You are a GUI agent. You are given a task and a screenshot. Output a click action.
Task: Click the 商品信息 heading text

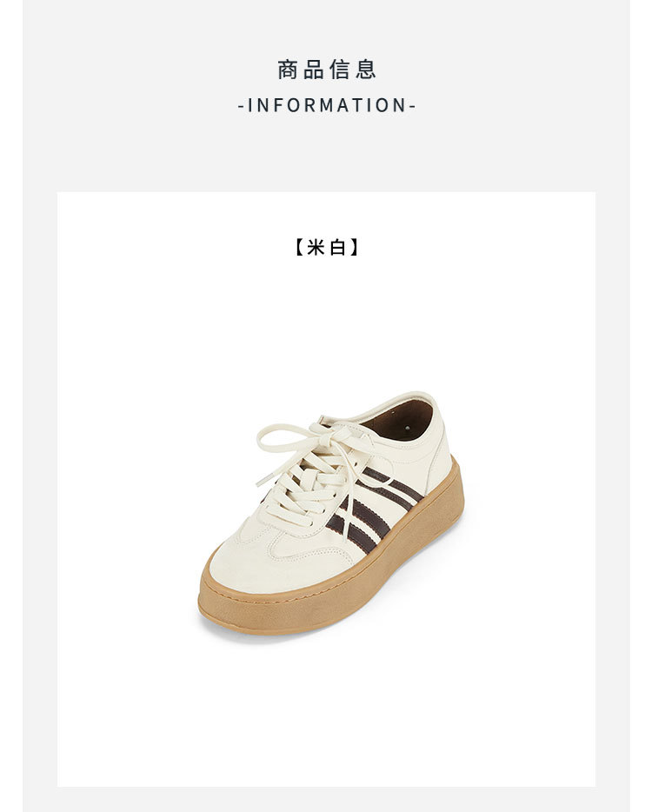[x=326, y=70]
